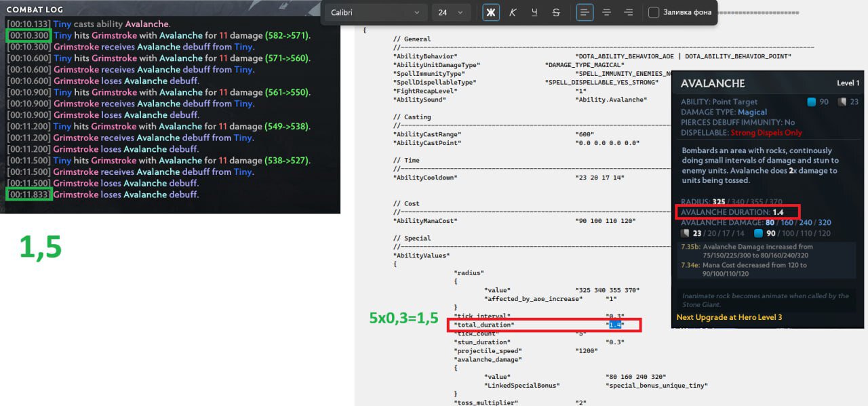Click the "stun_duration" key
This screenshot has height=406, width=868.
482,342
